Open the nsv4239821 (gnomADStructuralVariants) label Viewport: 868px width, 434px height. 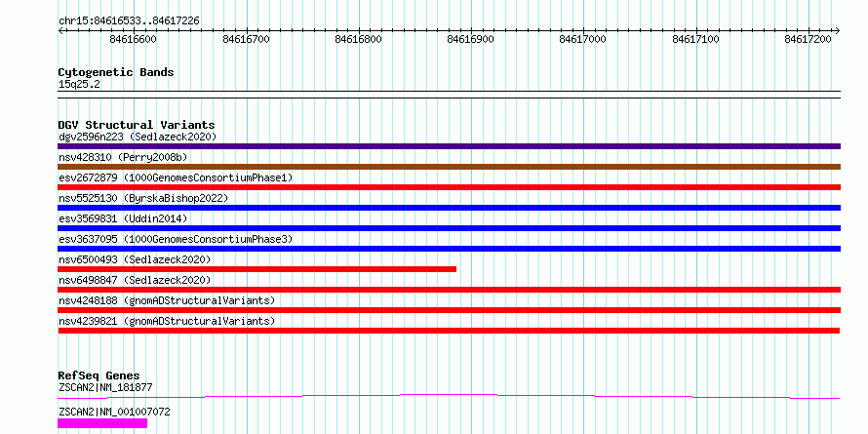coord(167,321)
